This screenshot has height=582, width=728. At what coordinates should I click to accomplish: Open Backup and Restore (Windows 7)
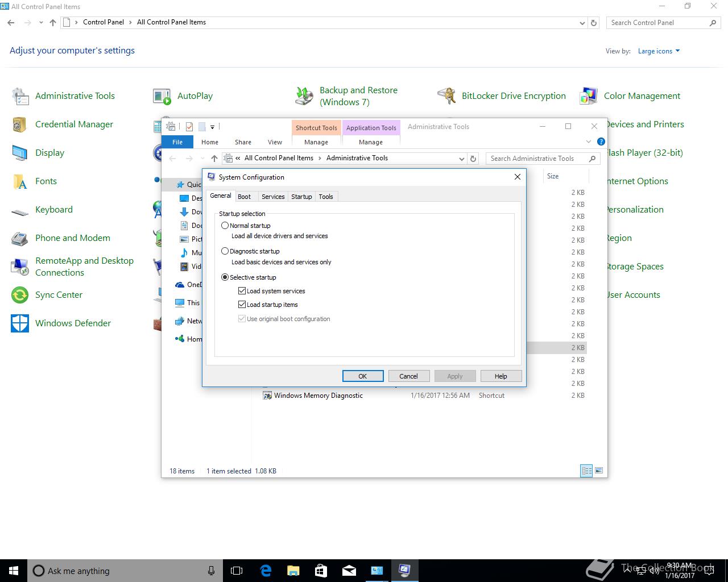click(x=347, y=96)
